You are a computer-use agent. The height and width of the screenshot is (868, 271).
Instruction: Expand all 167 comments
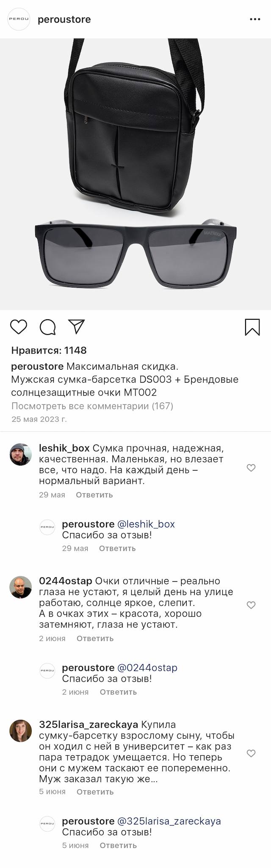92,406
